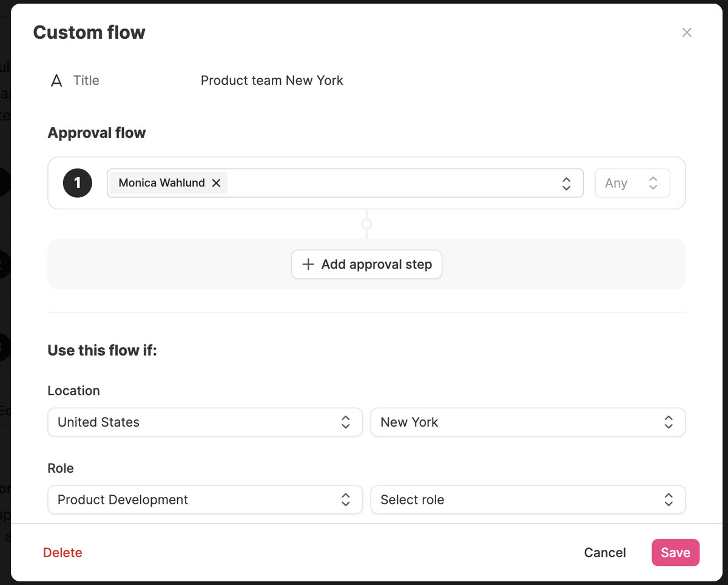Viewport: 728px width, 585px height.
Task: Open the Product Development department dropdown
Action: (x=204, y=500)
